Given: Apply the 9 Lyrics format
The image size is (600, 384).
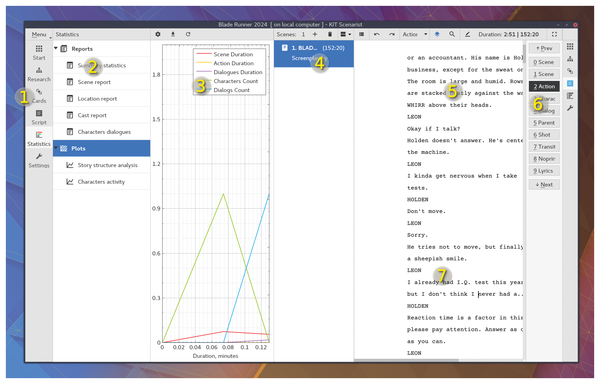Looking at the screenshot, I should pyautogui.click(x=544, y=171).
